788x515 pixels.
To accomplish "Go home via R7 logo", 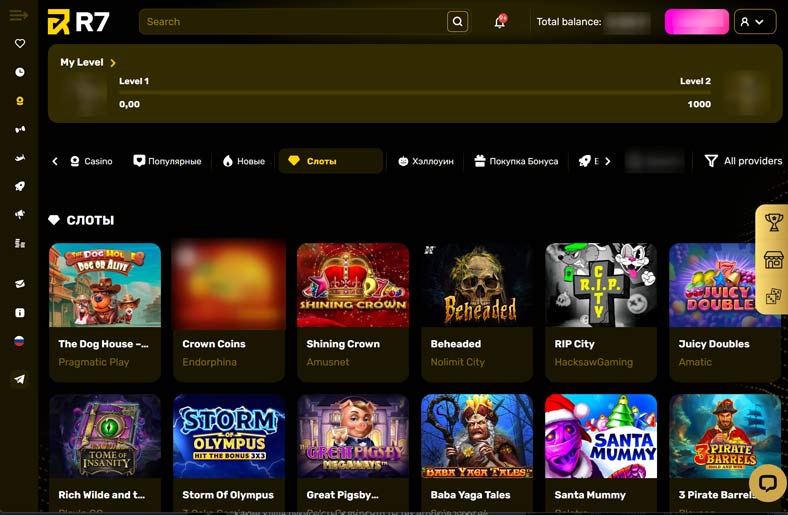I will (79, 22).
